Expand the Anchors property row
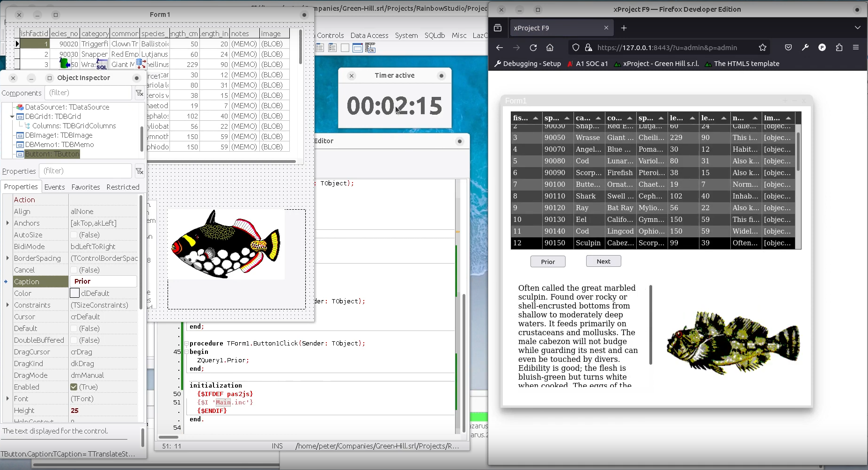The image size is (868, 470). click(7, 223)
